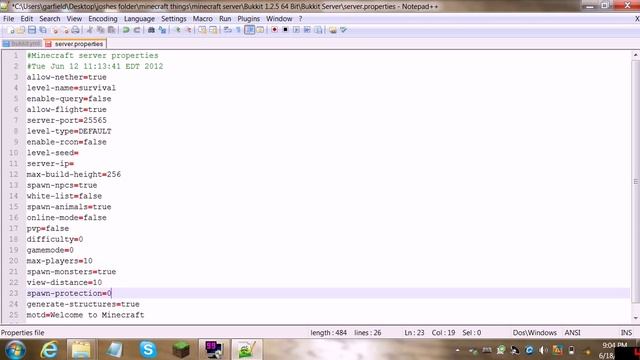640x360 pixels.
Task: Open the Plugins menu
Action: 249,19
